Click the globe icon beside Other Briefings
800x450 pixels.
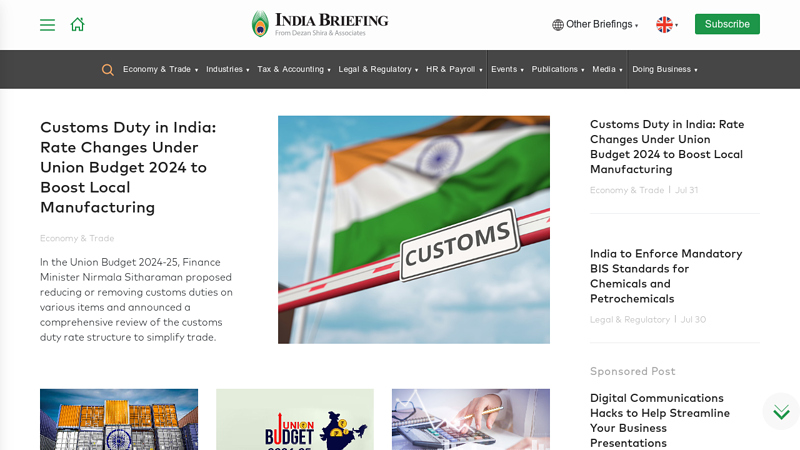click(x=558, y=24)
